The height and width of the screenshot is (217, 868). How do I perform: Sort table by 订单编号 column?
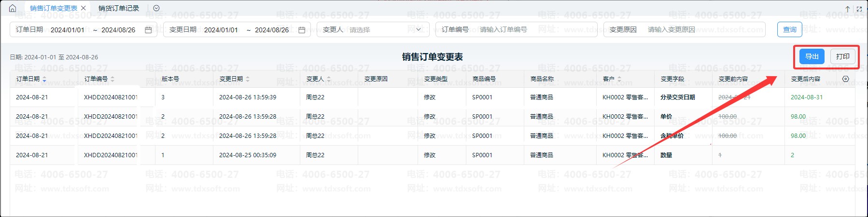112,79
